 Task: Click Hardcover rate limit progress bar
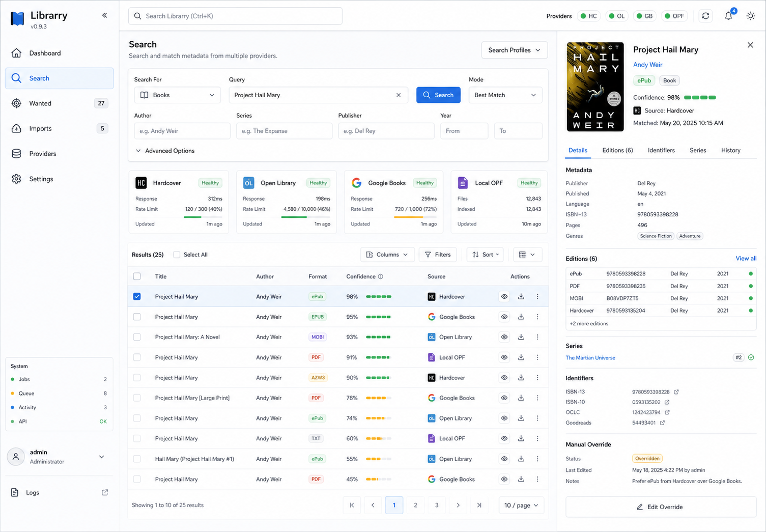[203, 217]
